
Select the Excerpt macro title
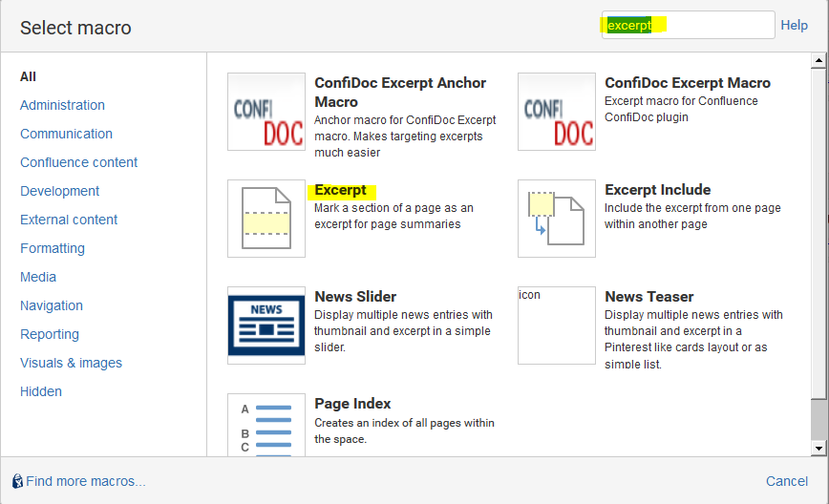tap(340, 190)
